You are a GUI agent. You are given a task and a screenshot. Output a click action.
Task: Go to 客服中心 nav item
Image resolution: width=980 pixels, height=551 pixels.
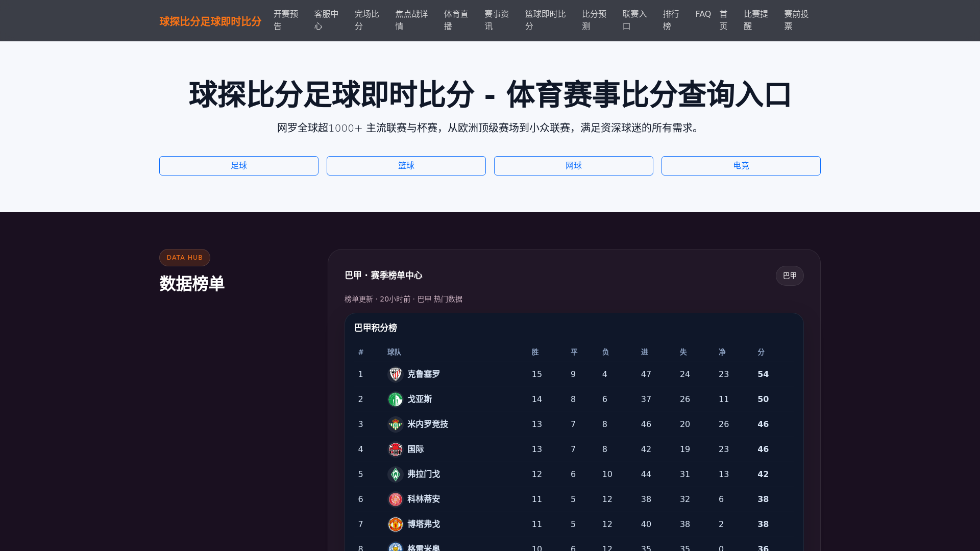pos(326,20)
